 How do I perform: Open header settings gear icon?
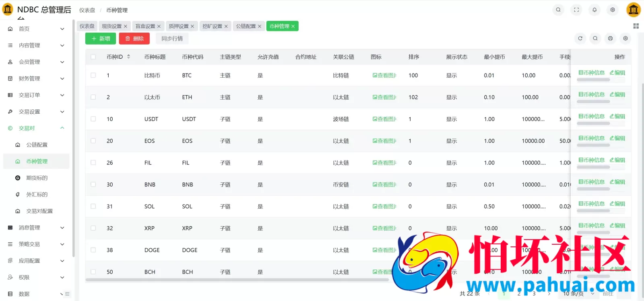coord(613,10)
